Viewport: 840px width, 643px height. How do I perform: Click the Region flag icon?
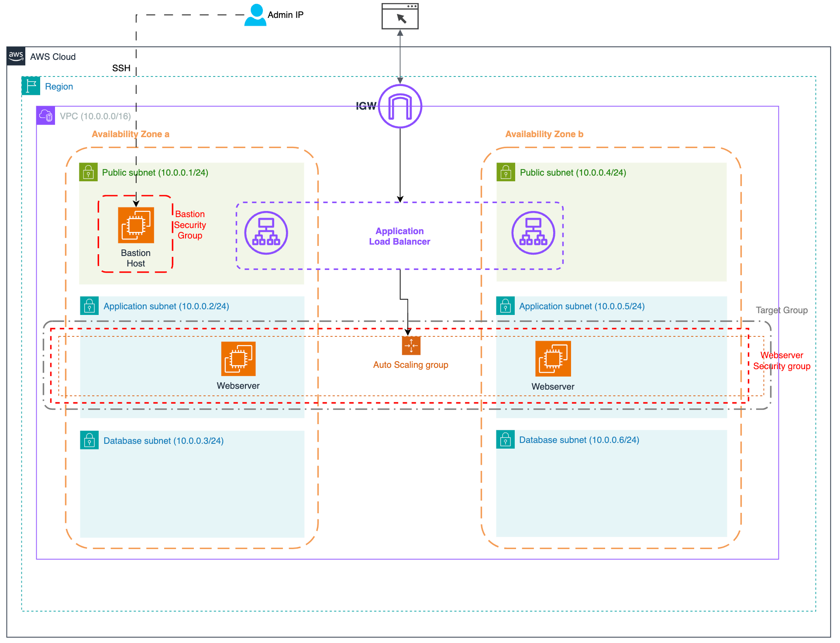point(31,86)
